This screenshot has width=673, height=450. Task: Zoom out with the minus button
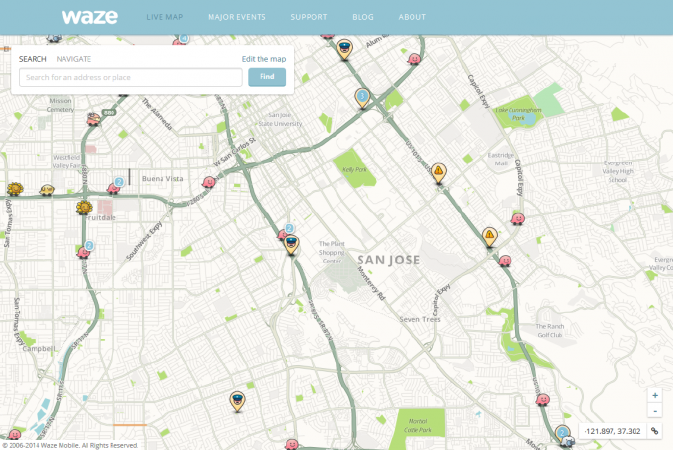point(655,411)
